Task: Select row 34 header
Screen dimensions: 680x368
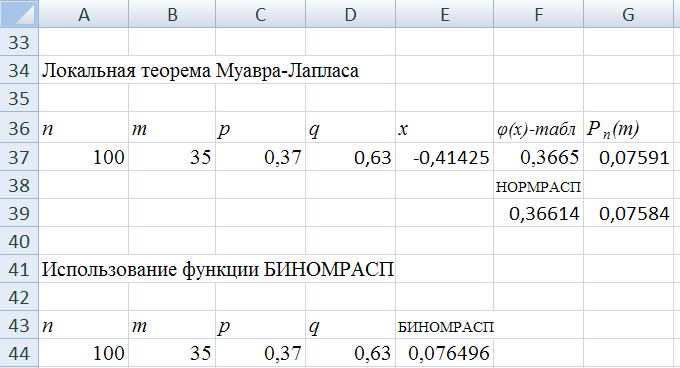Action: (19, 70)
